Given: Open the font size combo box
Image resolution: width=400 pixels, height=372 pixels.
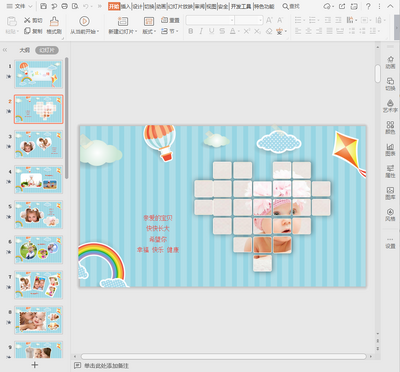Looking at the screenshot, I should (x=249, y=20).
